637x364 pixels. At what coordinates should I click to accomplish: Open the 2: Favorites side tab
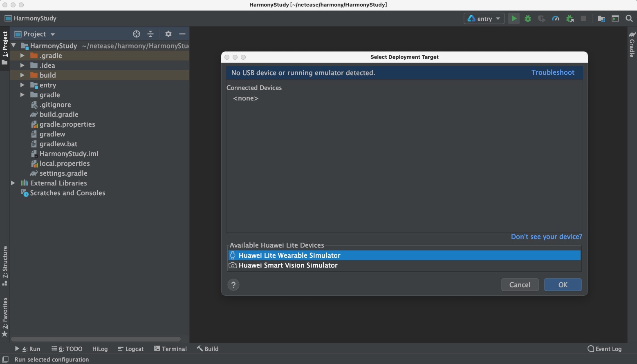(5, 317)
